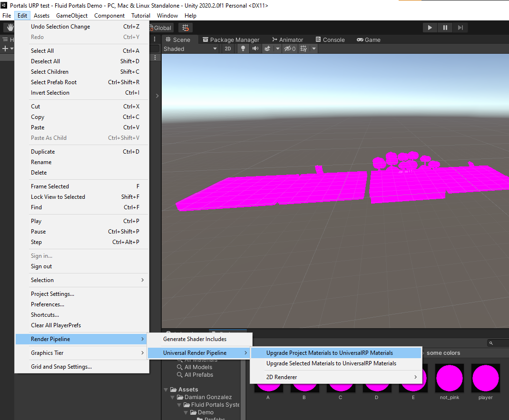509x420 pixels.
Task: Toggle scene audio with the speaker icon
Action: tap(255, 49)
